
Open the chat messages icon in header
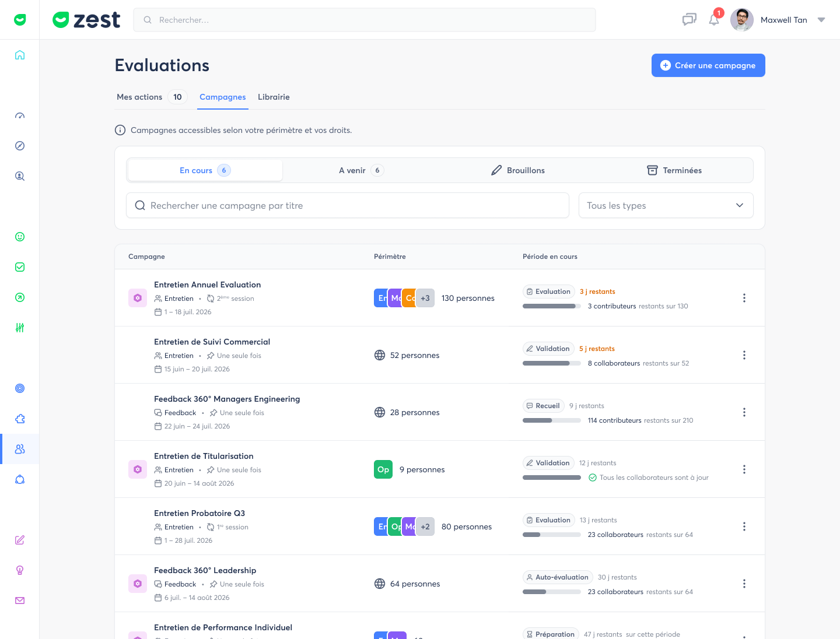[x=689, y=20]
